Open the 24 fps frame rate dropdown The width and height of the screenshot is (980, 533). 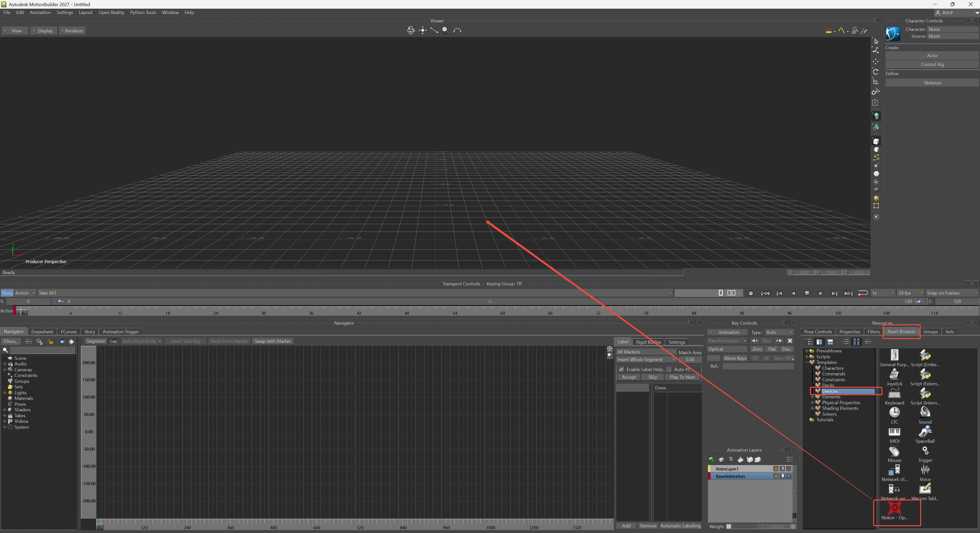[910, 293]
